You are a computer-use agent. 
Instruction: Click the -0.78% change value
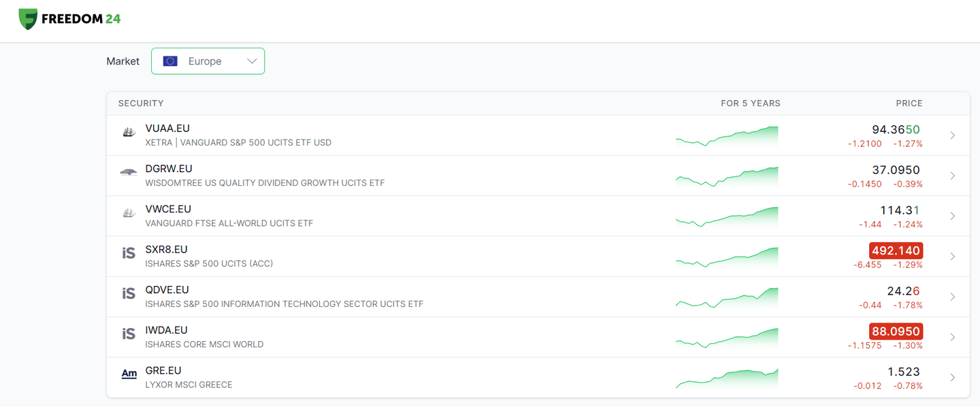click(x=908, y=386)
